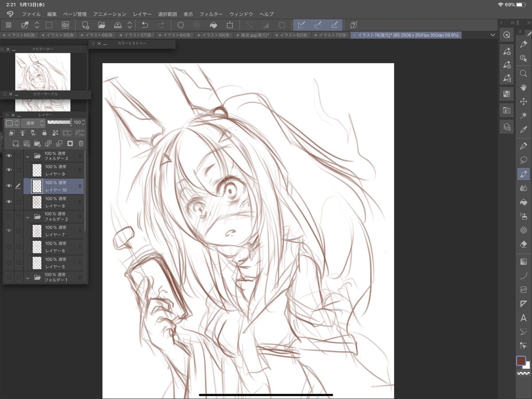Open アニメーション menu
Viewport: 532px width, 399px height.
(x=110, y=14)
